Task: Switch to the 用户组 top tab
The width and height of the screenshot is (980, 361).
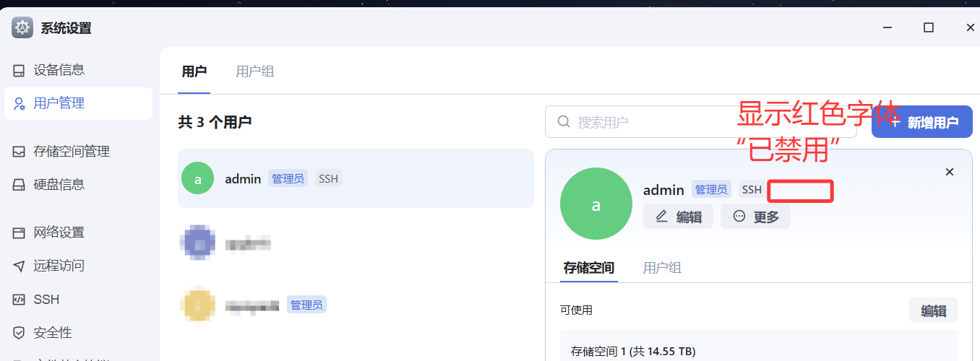Action: coord(255,71)
